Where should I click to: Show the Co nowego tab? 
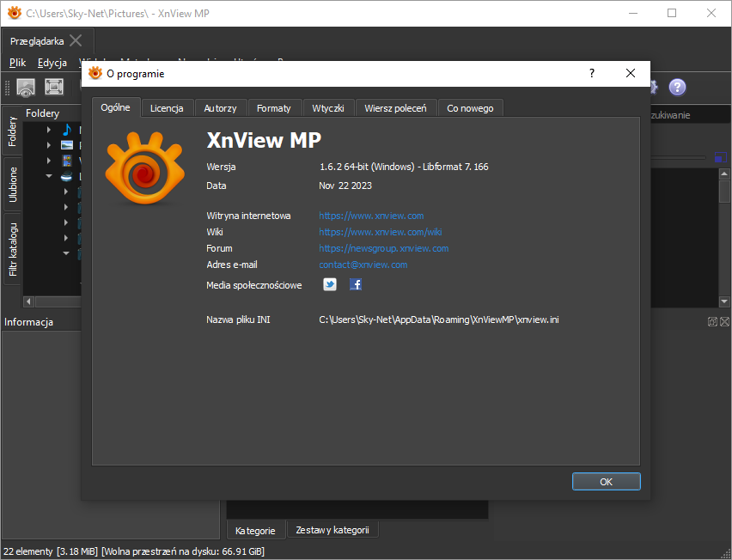[470, 108]
